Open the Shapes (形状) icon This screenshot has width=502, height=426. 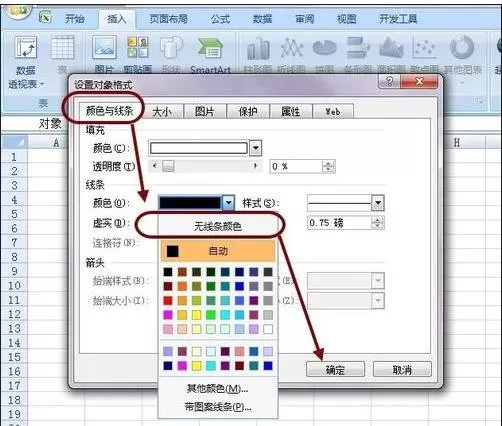tap(171, 47)
